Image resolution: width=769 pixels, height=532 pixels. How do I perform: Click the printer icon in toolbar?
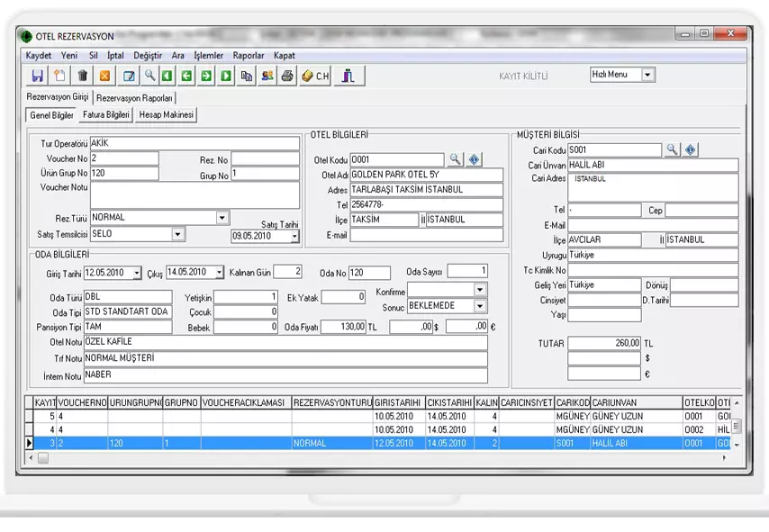(x=287, y=77)
